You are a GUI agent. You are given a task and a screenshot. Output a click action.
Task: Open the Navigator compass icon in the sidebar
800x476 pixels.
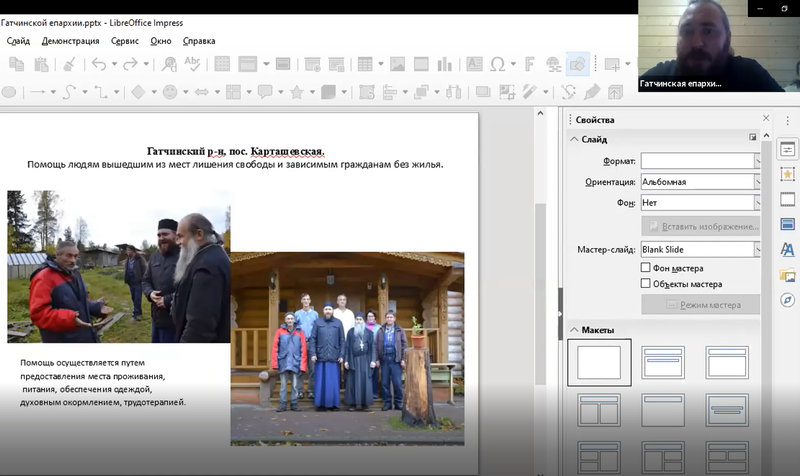point(787,300)
